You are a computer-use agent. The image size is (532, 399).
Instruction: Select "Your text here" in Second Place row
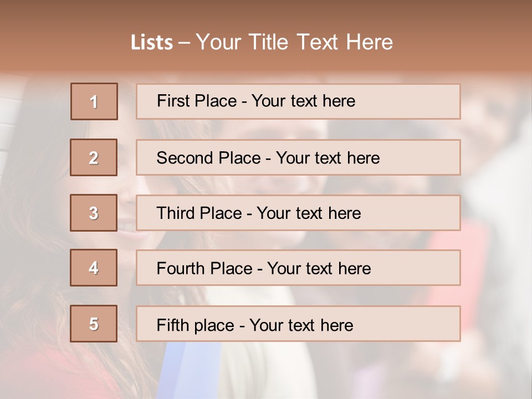click(x=328, y=158)
